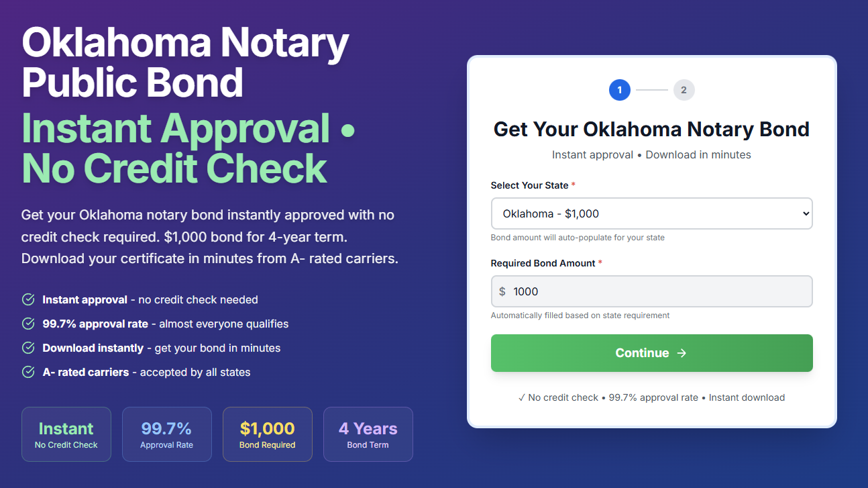The width and height of the screenshot is (868, 488).
Task: Click the checkmark icon beside Instant approval
Action: pos(28,299)
